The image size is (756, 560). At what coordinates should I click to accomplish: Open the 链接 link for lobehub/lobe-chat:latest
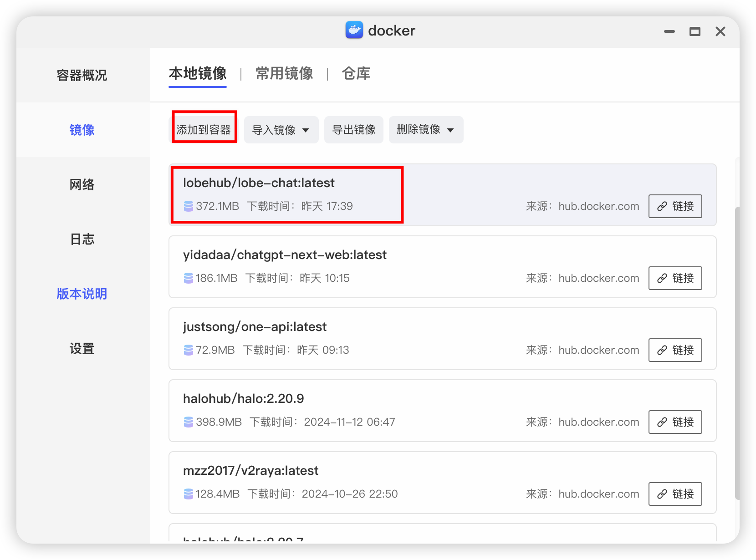pyautogui.click(x=675, y=206)
